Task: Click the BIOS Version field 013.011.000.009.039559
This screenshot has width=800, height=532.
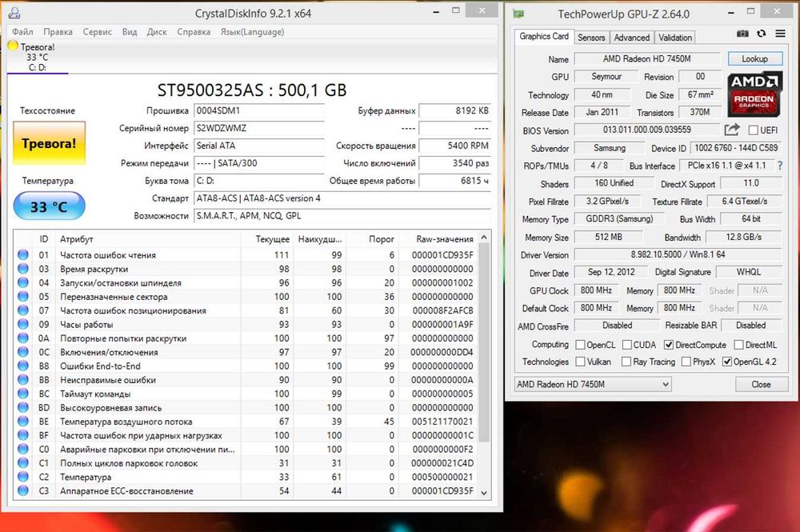Action: tap(647, 130)
